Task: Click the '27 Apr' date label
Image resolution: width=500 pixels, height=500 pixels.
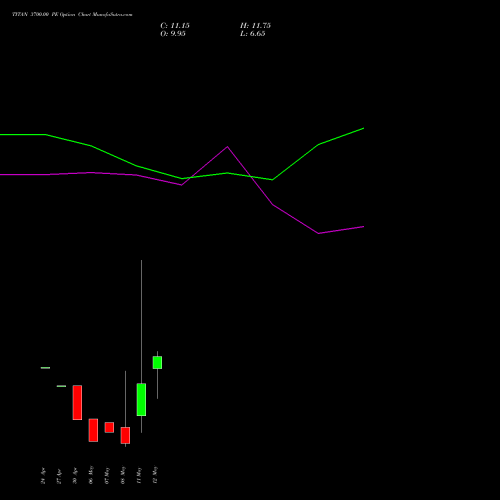Action: pos(59,476)
